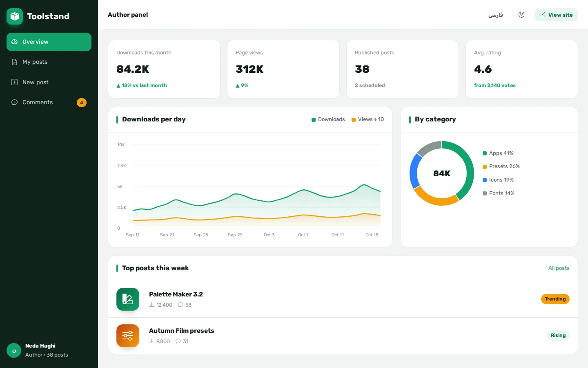This screenshot has height=368, width=588.
Task: Click the By category heading
Action: [x=435, y=119]
